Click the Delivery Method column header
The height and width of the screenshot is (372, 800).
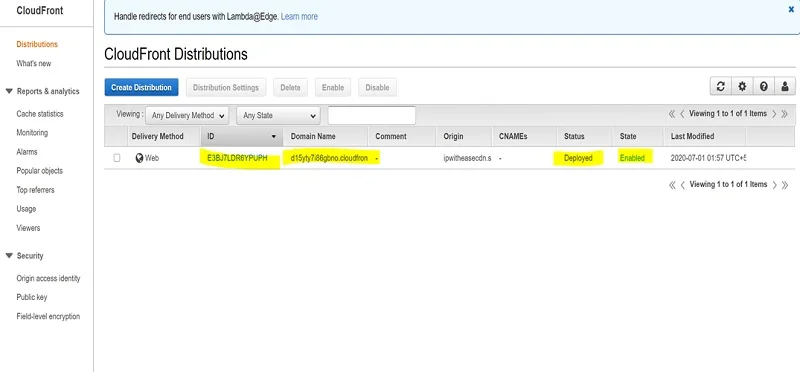(x=157, y=136)
